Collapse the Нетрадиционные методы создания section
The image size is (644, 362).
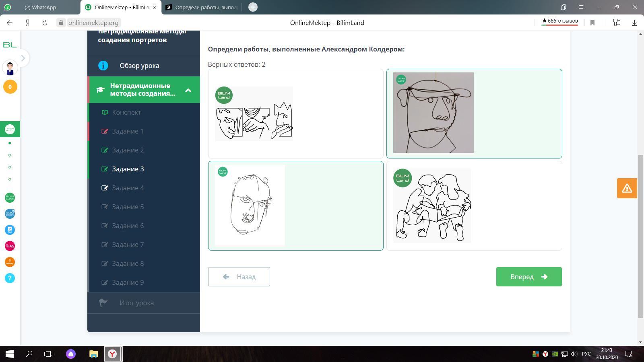tap(144, 90)
